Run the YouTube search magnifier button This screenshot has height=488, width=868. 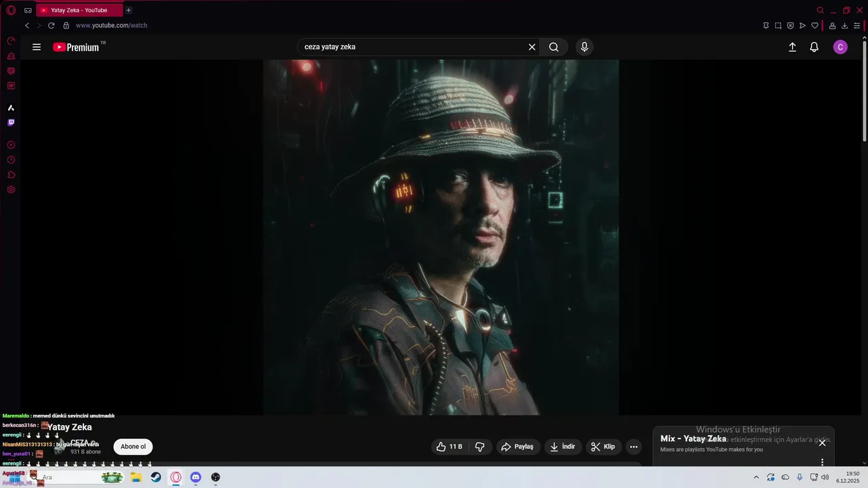(554, 47)
